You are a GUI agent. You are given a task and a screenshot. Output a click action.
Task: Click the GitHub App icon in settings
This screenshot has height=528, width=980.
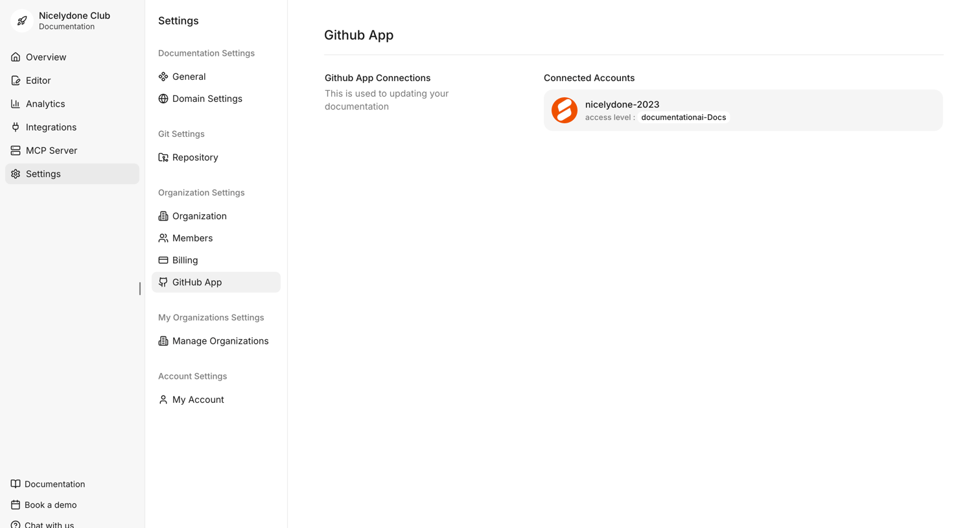point(163,282)
